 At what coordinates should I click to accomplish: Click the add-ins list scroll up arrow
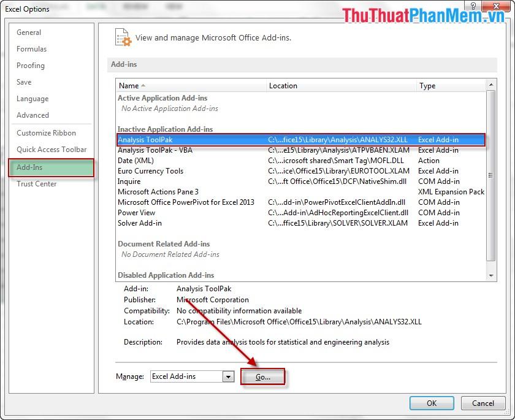click(491, 85)
